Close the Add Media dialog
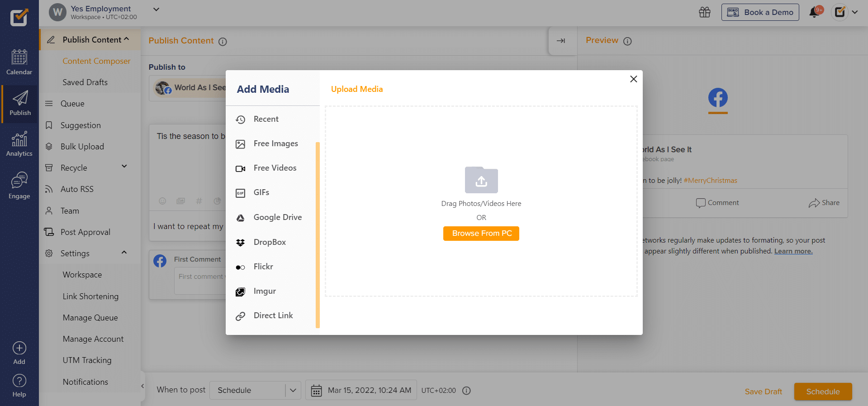This screenshot has width=868, height=406. (634, 79)
